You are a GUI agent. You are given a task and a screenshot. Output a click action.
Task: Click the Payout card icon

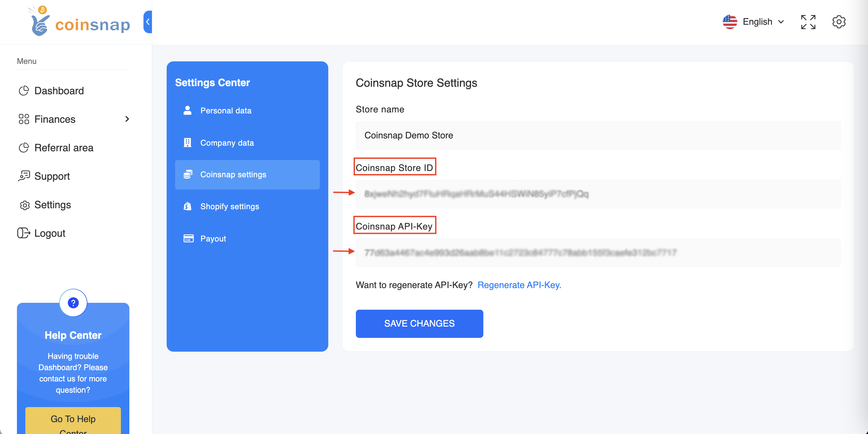pos(188,238)
